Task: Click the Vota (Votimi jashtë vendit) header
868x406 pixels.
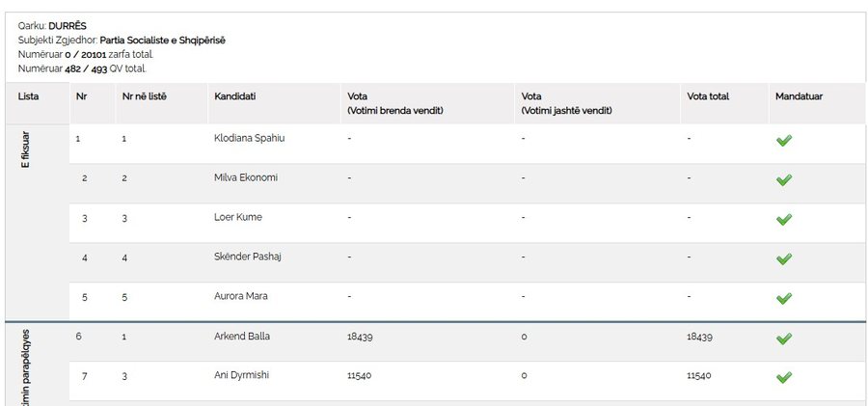Action: tap(566, 103)
